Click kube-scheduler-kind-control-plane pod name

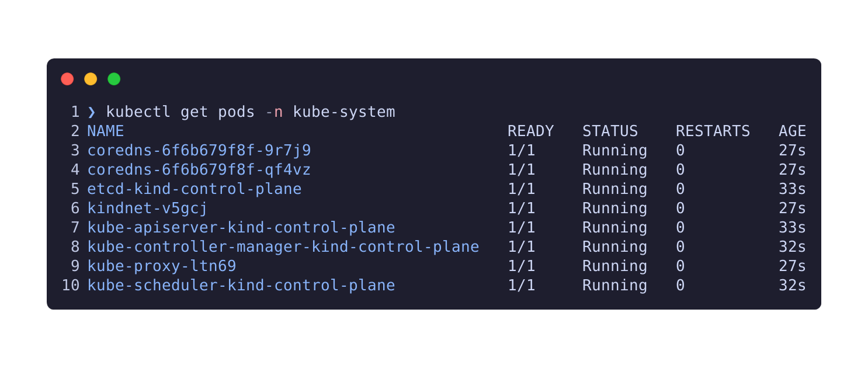[241, 286]
